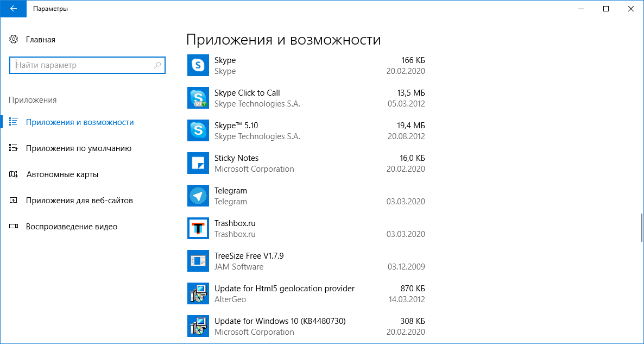The height and width of the screenshot is (344, 644).
Task: Click the Приложения и возможности list icon
Action: tap(13, 122)
